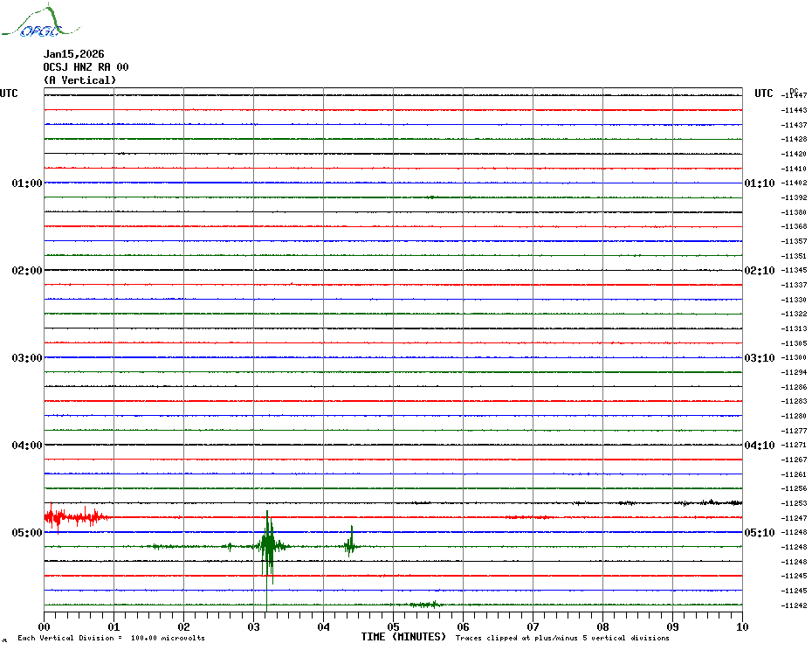
Task: Click the -11242 DC offset value
Action: click(795, 605)
